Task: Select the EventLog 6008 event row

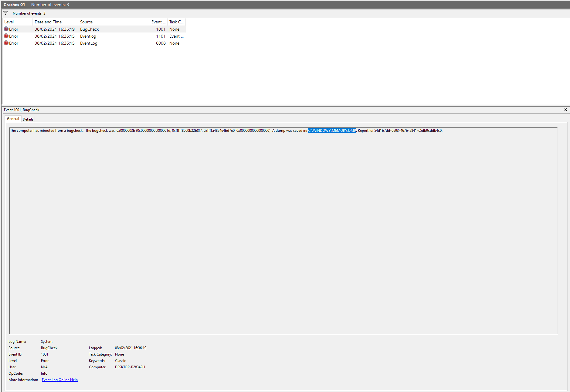Action: [x=91, y=43]
